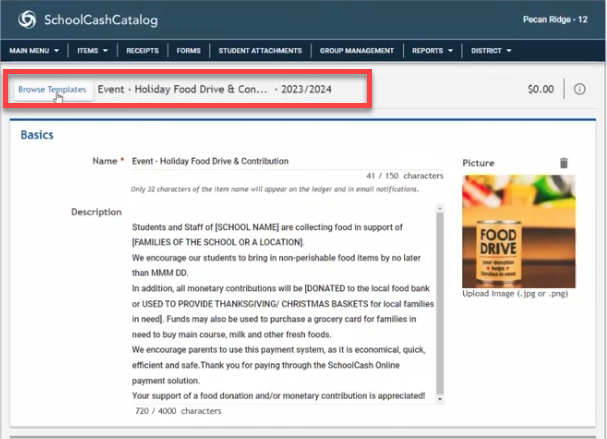The height and width of the screenshot is (439, 607).
Task: Click the 'Only 32 characters' hint text
Action: tap(274, 189)
